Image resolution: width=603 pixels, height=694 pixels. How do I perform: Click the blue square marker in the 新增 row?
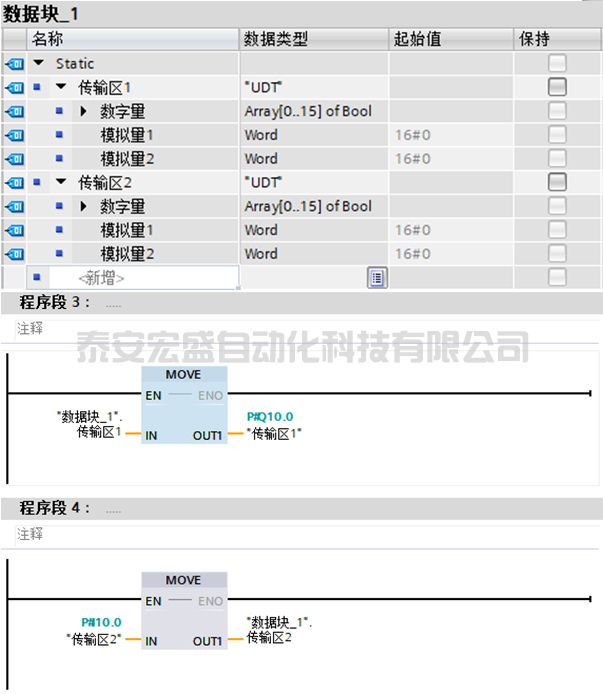37,277
